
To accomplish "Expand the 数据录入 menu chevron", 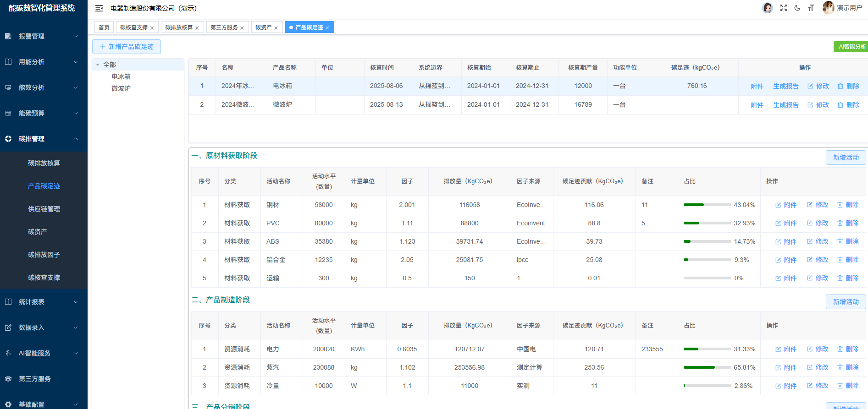I will point(76,327).
